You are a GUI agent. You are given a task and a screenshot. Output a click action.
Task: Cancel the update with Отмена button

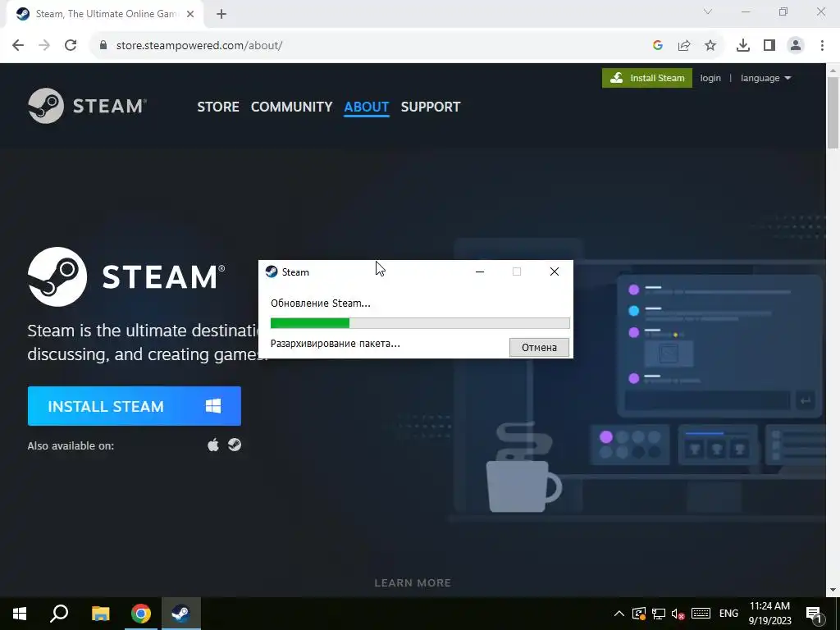[539, 347]
